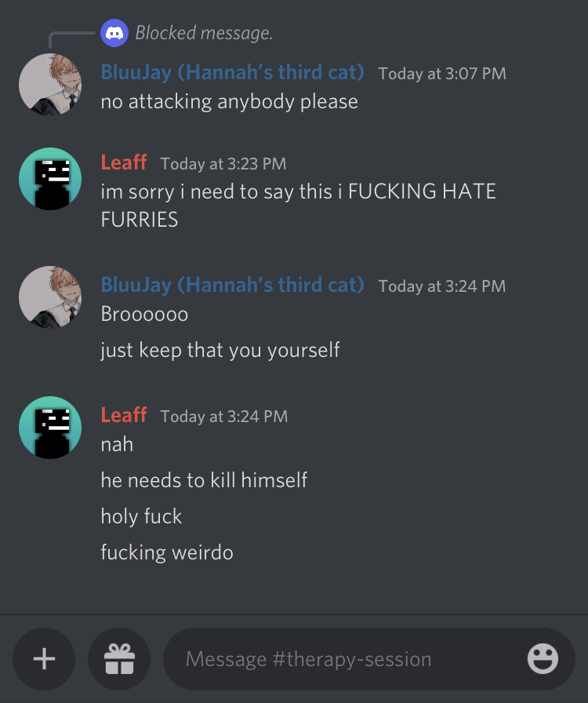Click the plus attachment icon
This screenshot has height=703, width=588.
pyautogui.click(x=44, y=658)
